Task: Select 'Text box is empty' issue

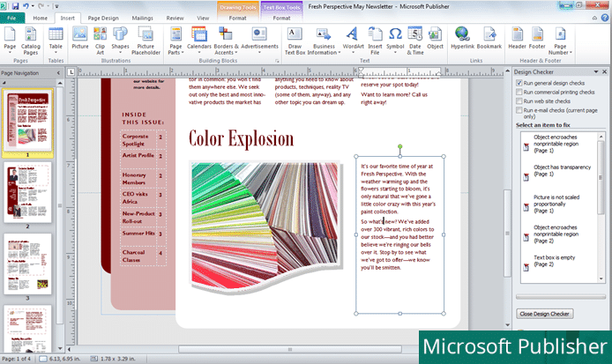Action: pos(556,260)
